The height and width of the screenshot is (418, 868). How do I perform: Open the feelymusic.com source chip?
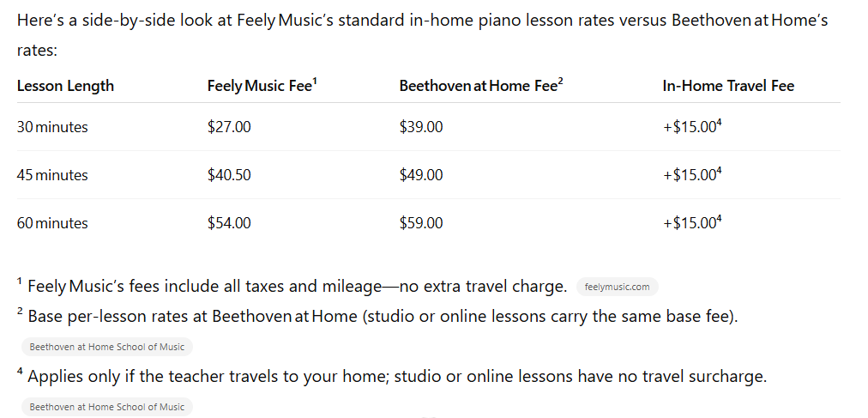click(x=617, y=287)
